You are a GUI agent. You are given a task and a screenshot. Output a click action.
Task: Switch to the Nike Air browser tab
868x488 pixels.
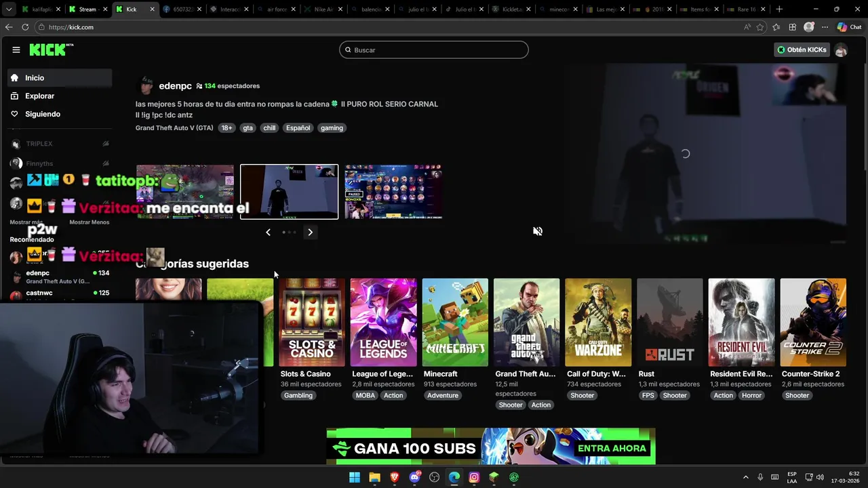click(x=323, y=9)
